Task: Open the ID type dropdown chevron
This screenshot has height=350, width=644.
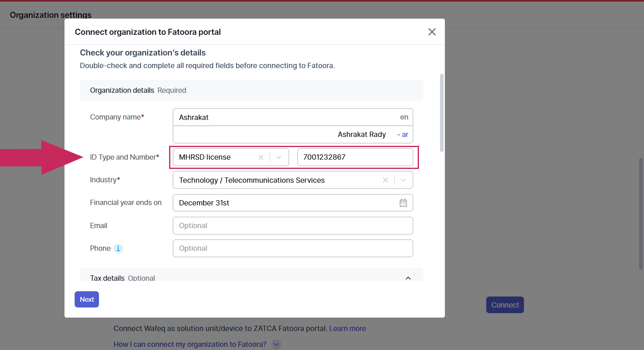Action: pos(279,157)
